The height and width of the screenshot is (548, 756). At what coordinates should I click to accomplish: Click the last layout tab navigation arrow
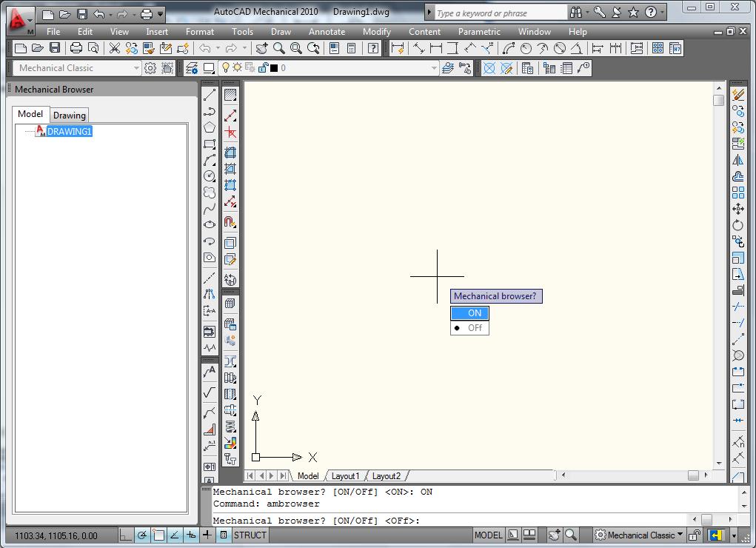pyautogui.click(x=284, y=475)
